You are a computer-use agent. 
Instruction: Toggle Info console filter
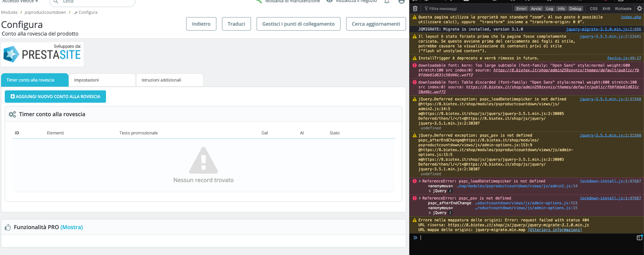(x=561, y=9)
